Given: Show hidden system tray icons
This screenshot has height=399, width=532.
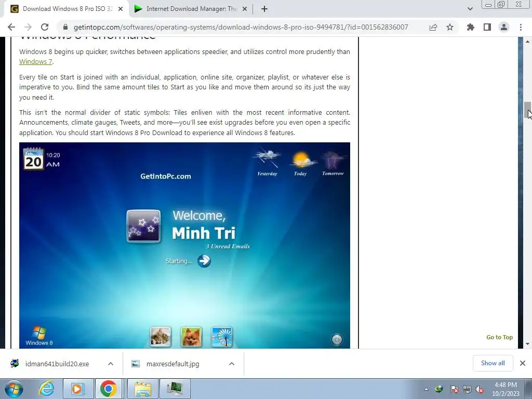Looking at the screenshot, I should [426, 389].
